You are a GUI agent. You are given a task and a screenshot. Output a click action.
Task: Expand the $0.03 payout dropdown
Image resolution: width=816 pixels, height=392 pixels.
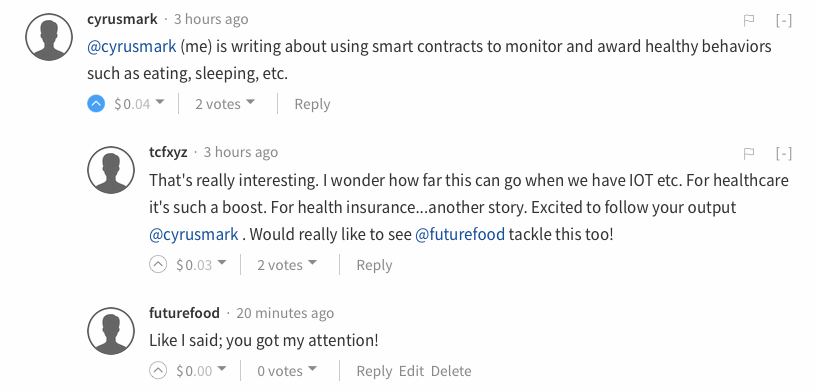pyautogui.click(x=201, y=265)
